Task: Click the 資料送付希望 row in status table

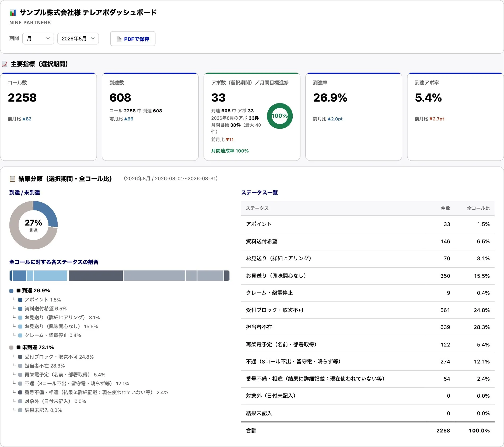Action: point(368,241)
